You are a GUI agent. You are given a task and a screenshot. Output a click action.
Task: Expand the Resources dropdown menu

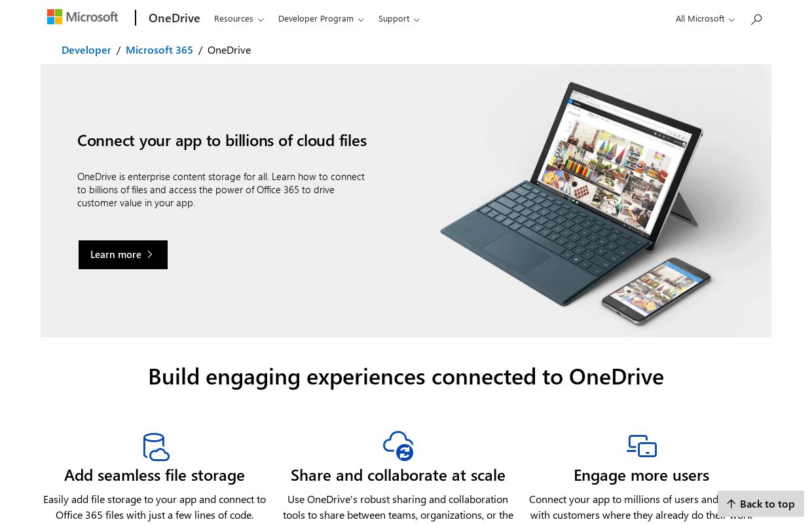pyautogui.click(x=238, y=19)
